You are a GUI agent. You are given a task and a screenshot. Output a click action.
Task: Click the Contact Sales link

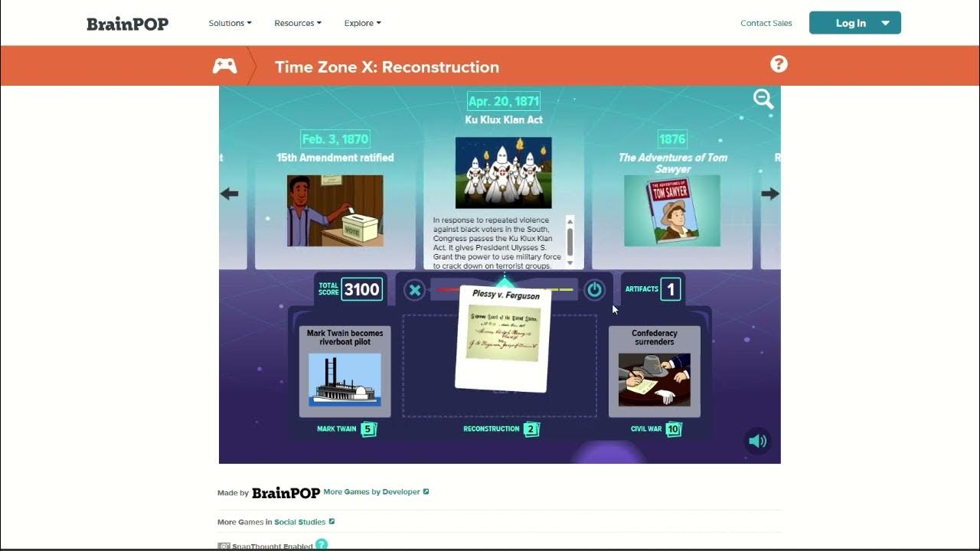coord(766,23)
